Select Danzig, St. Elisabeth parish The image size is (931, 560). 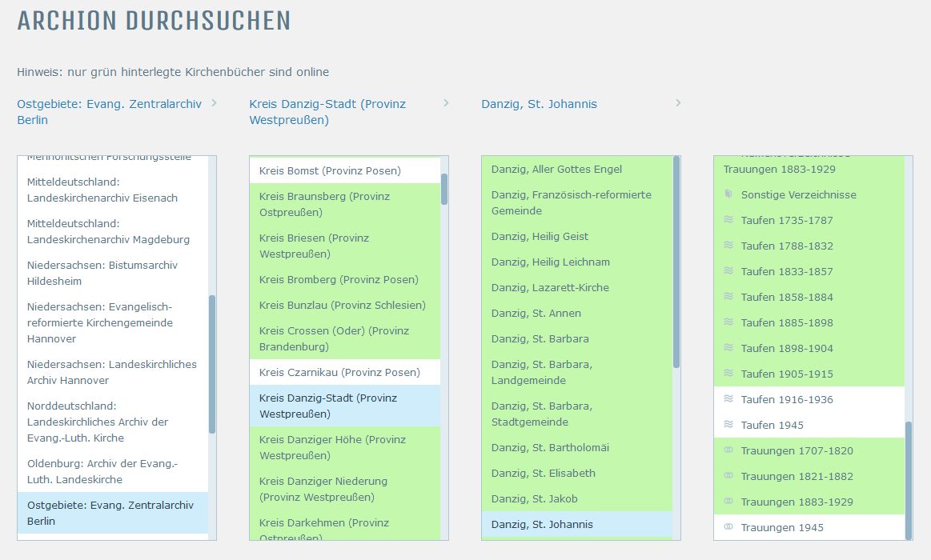pos(544,473)
